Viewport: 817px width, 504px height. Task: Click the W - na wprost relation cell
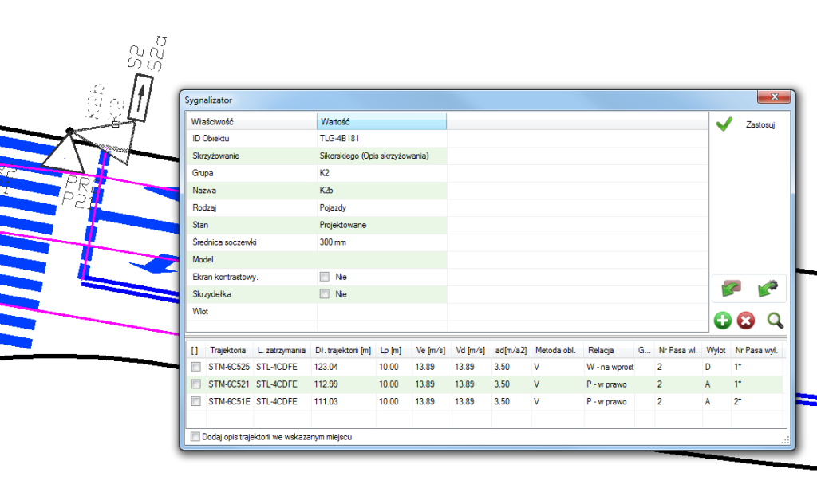click(610, 367)
